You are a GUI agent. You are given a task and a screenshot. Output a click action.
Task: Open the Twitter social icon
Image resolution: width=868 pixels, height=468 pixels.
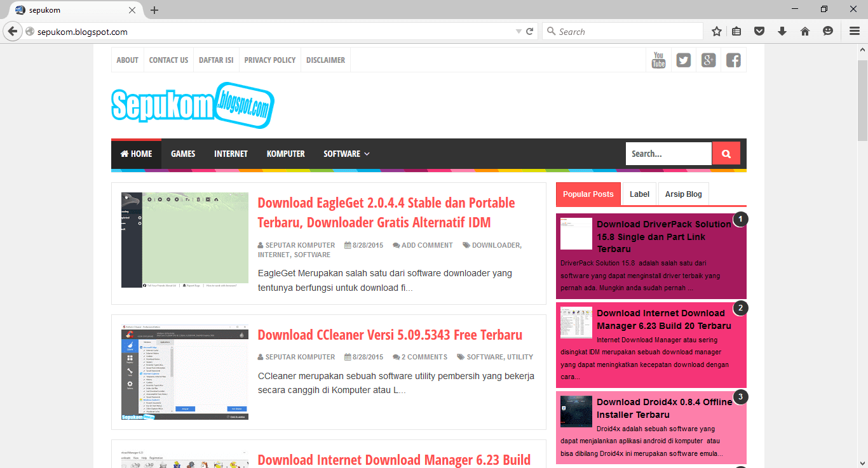coord(684,60)
